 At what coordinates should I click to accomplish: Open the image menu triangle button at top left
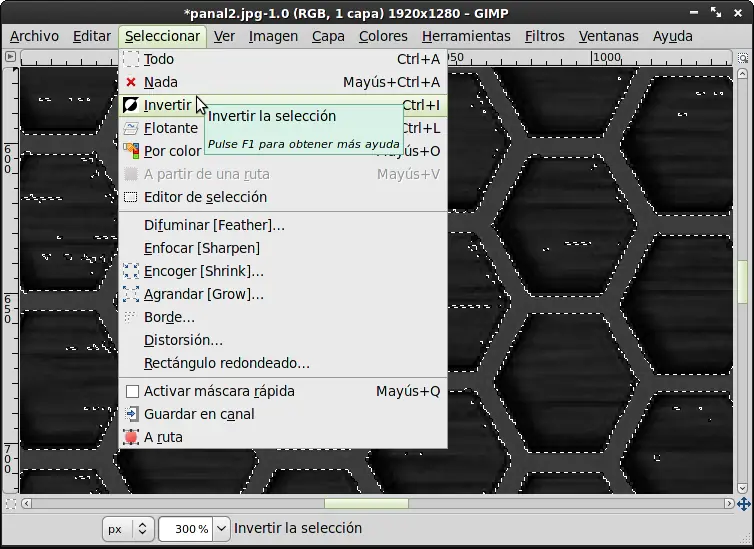coord(10,57)
